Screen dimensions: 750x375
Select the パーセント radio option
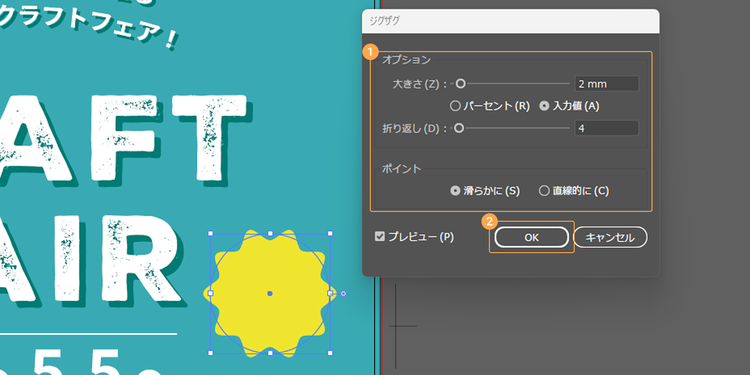455,106
